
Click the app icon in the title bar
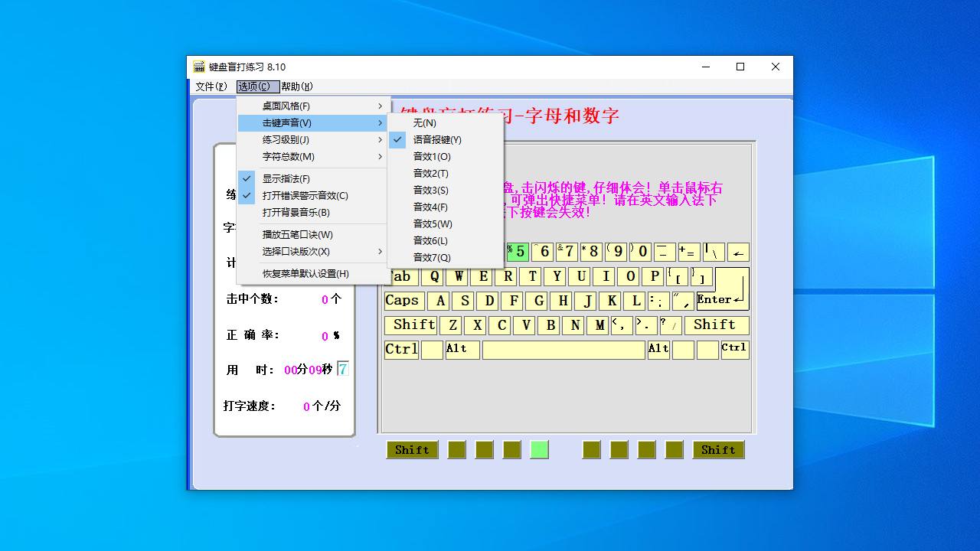click(x=198, y=67)
